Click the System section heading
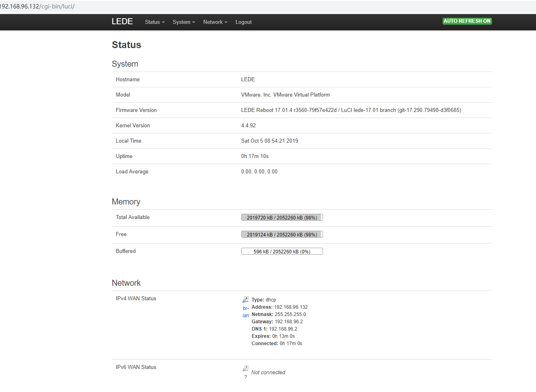Screen dimensions: 536x392 (x=125, y=64)
